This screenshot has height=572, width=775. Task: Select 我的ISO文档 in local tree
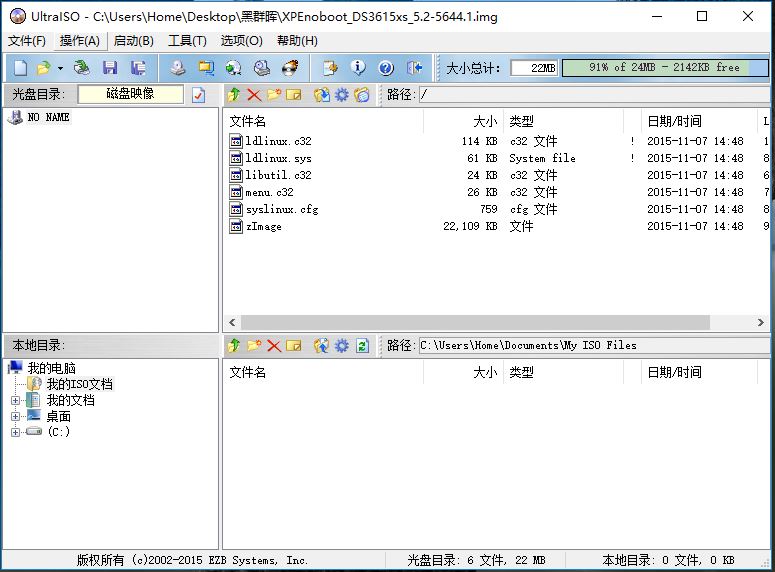[79, 384]
